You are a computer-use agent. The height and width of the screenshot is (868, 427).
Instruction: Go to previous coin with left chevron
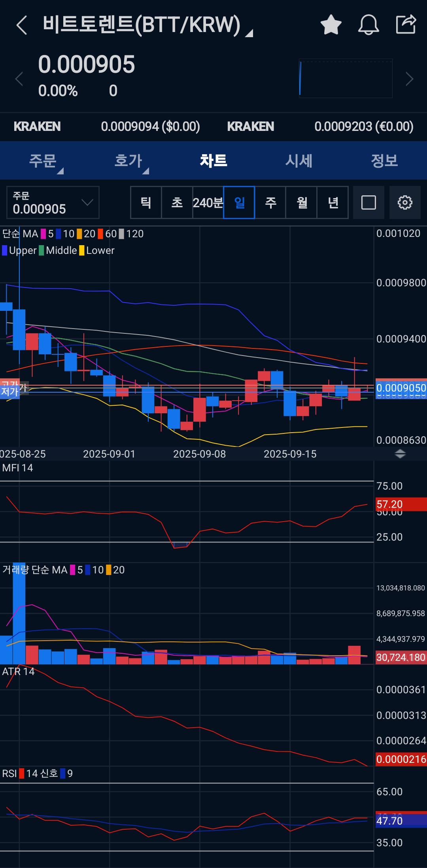(19, 79)
